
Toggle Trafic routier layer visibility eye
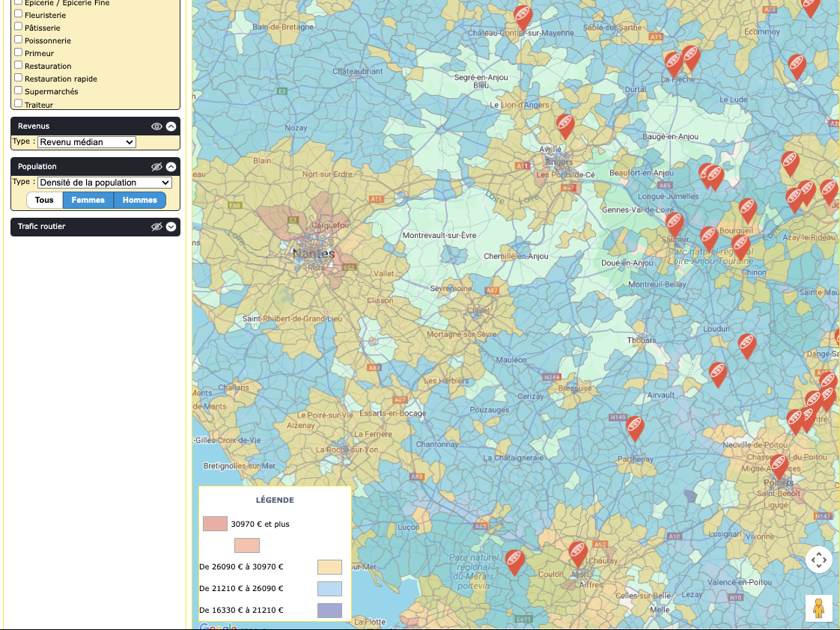156,227
